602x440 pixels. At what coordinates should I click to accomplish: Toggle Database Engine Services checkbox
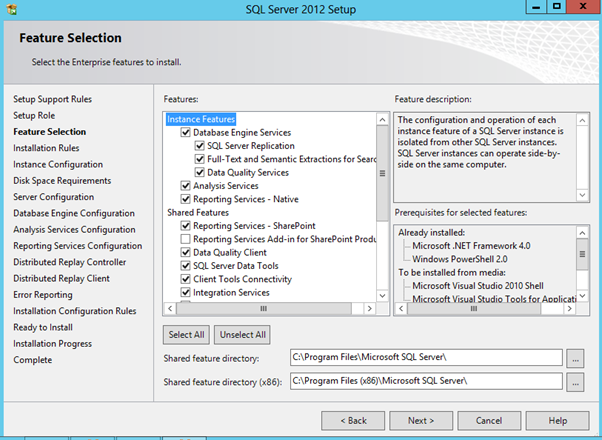pyautogui.click(x=185, y=132)
